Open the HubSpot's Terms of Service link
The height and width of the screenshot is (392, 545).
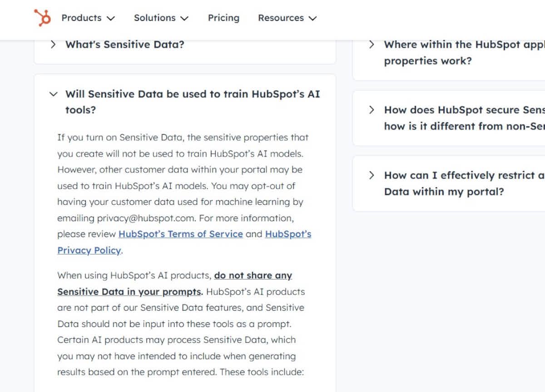coord(180,234)
